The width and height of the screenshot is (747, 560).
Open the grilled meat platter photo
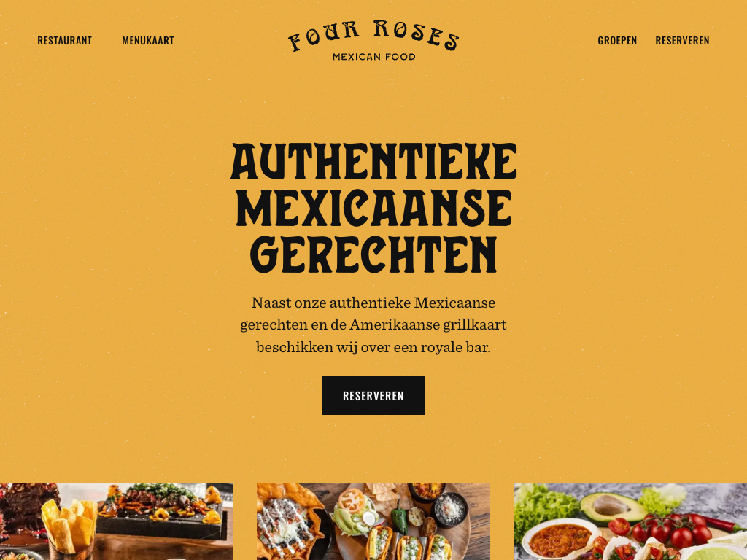coord(117,522)
